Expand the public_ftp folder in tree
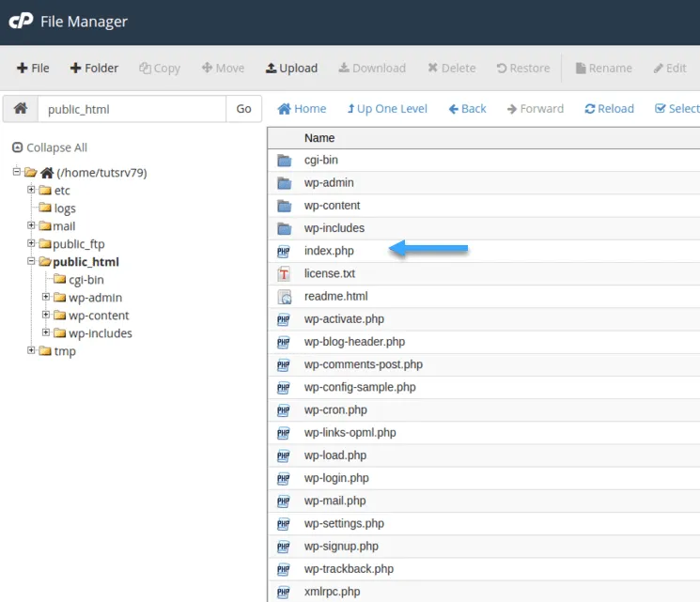The height and width of the screenshot is (602, 700). pyautogui.click(x=31, y=242)
